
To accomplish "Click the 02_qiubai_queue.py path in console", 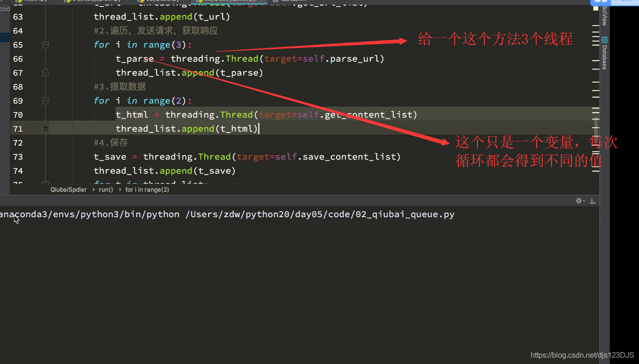I will click(319, 214).
